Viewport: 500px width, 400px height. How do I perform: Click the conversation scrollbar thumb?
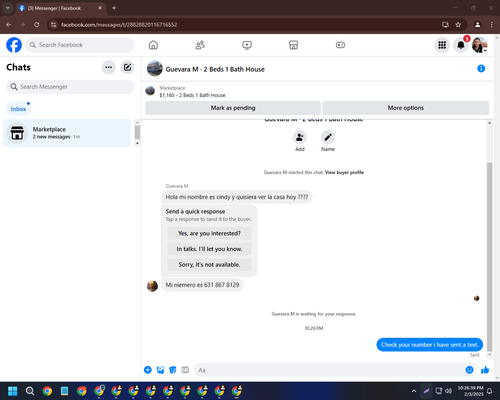coord(489,257)
